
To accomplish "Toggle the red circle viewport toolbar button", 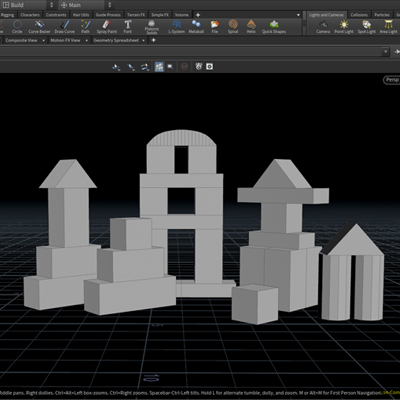I will pos(184,67).
